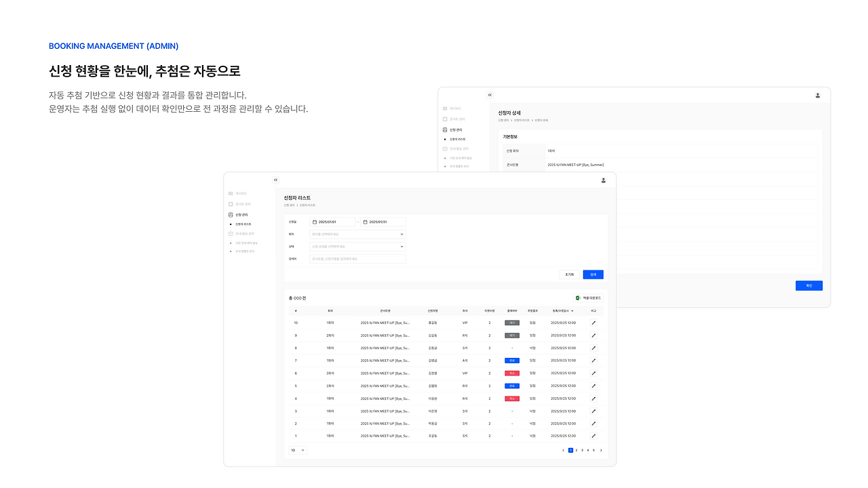The image size is (868, 488).
Task: Open the 상태 status selection dropdown
Action: pyautogui.click(x=358, y=247)
